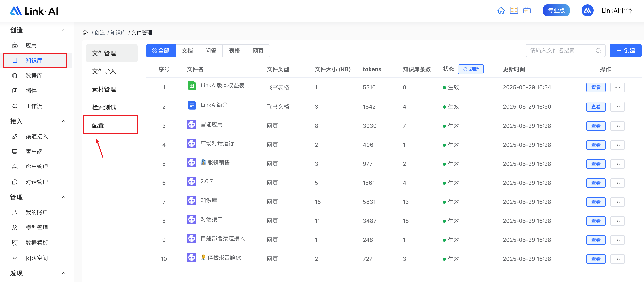Viewport: 644px width, 282px height.
Task: Click the 客户端 monitor icon
Action: pyautogui.click(x=15, y=152)
